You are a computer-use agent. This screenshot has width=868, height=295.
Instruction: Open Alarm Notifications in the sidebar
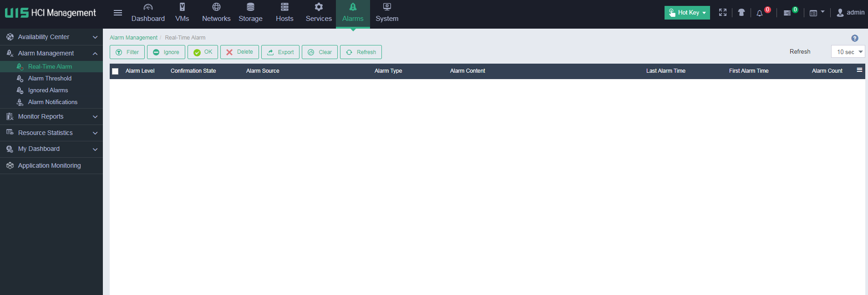(x=51, y=102)
